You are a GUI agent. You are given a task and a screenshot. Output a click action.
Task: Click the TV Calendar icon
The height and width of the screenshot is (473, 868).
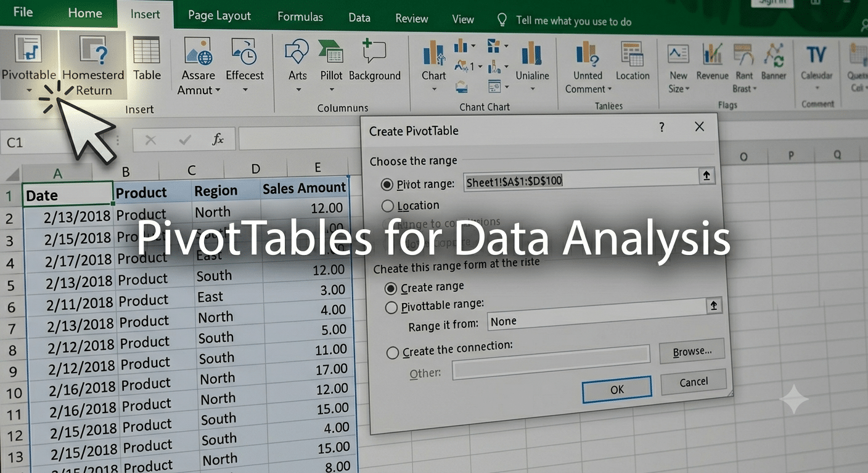click(x=816, y=54)
